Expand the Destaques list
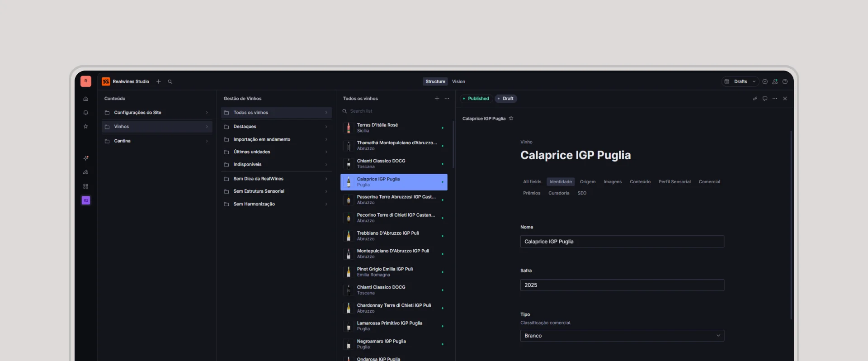Viewport: 868px width, 361px height. click(276, 127)
